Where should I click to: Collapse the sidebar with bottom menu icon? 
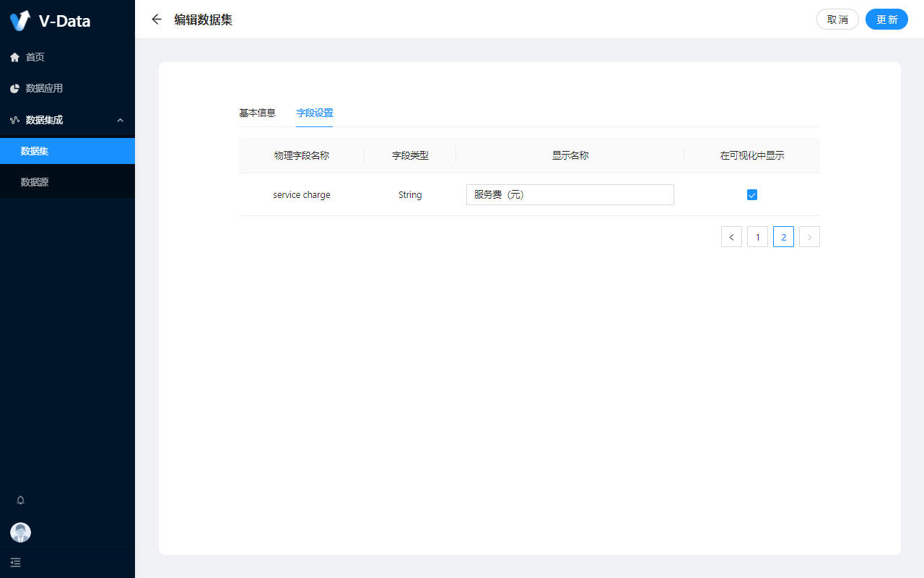click(16, 562)
